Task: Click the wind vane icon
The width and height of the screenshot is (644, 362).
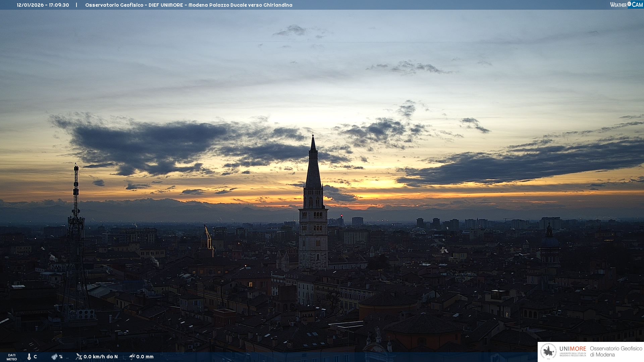Action: (x=79, y=357)
